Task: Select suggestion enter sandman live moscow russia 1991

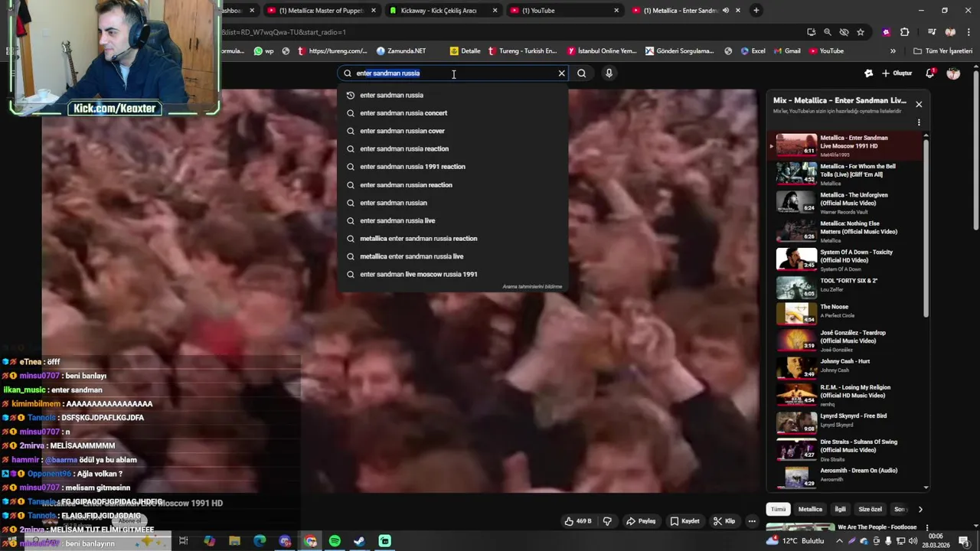Action: tap(453, 274)
